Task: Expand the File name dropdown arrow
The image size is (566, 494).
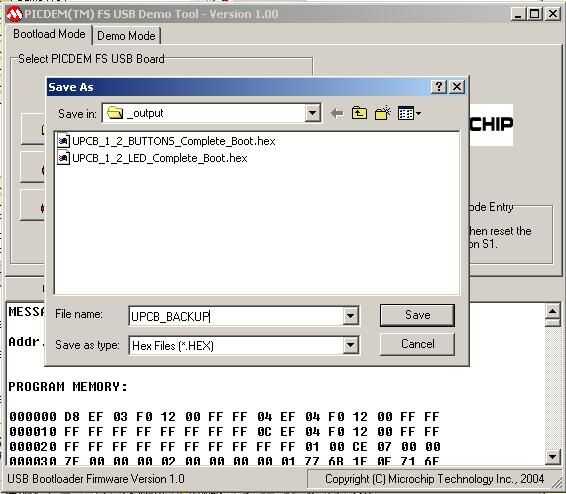Action: 351,316
